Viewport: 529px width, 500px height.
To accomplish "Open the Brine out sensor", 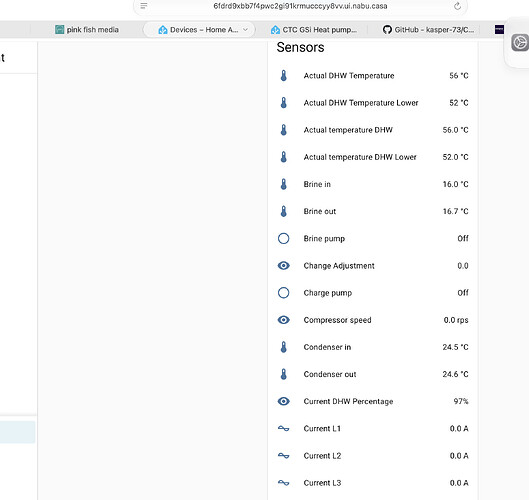I will tap(373, 211).
